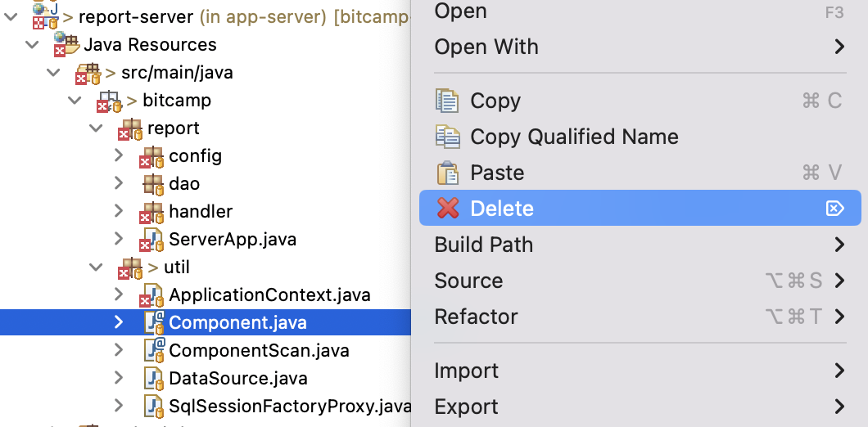
Task: Select ApplicationContext.java in the tree
Action: pos(269,294)
